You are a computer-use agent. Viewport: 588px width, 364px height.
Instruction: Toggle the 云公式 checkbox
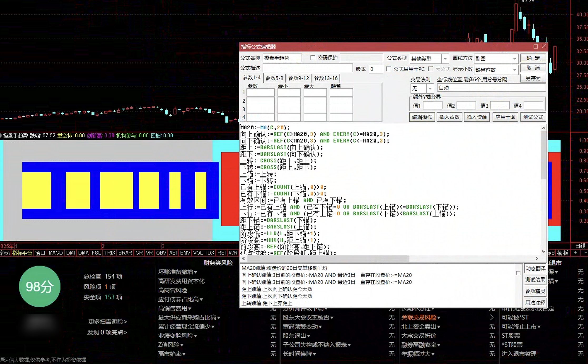tap(430, 69)
